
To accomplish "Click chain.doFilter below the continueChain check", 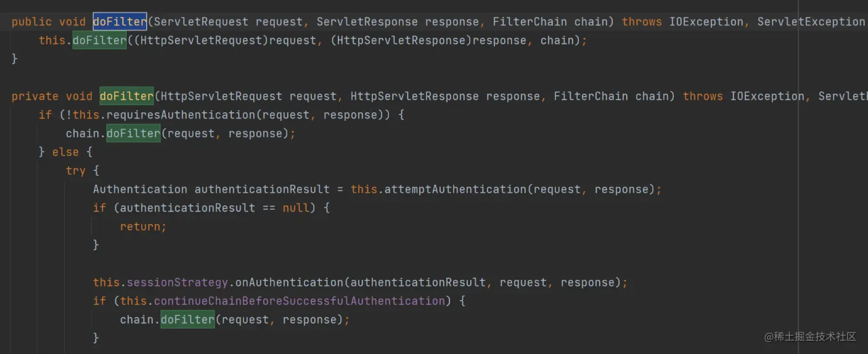I will (x=187, y=320).
